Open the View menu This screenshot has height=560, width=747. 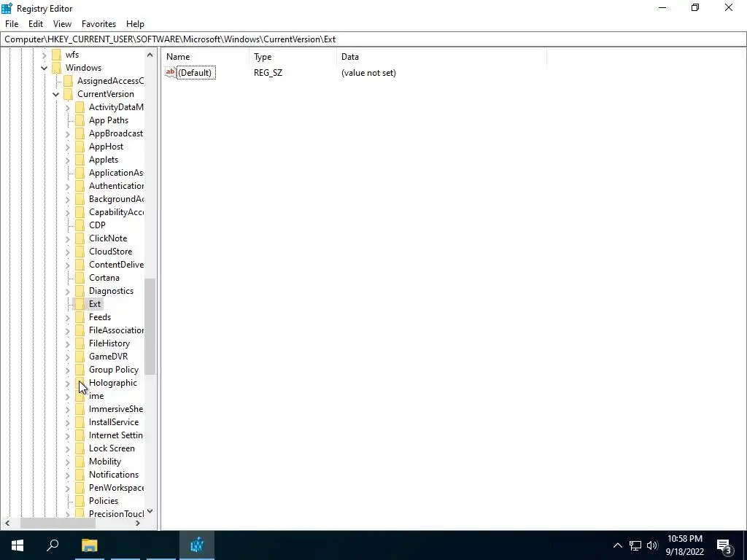[62, 24]
